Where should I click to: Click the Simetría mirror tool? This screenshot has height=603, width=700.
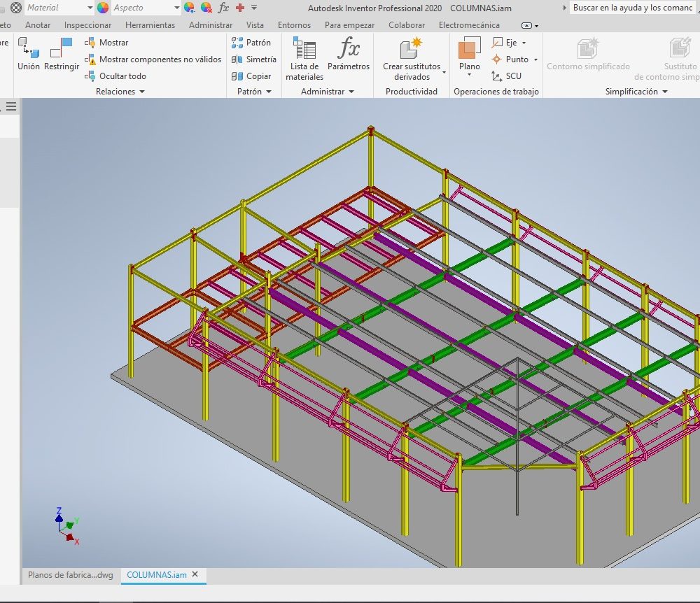[x=253, y=59]
